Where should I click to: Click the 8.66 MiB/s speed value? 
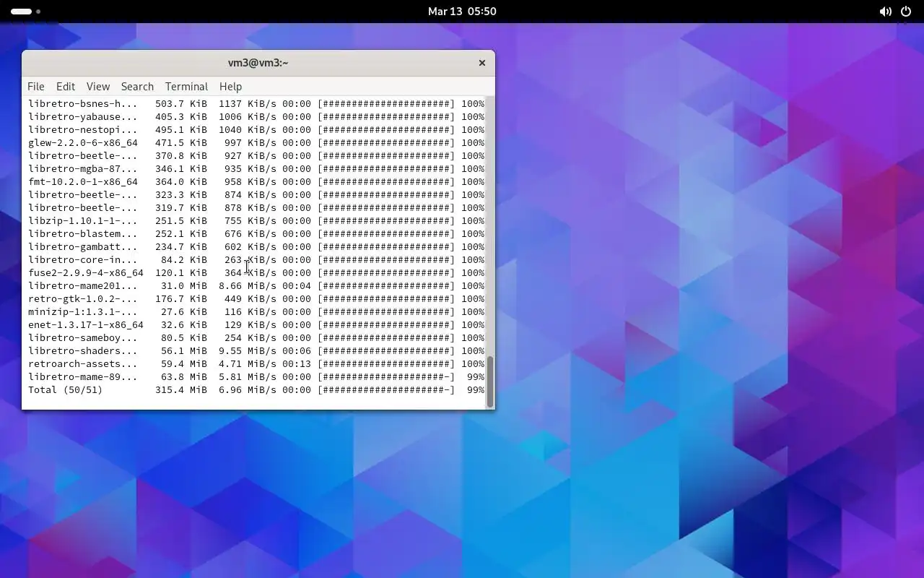[248, 285]
